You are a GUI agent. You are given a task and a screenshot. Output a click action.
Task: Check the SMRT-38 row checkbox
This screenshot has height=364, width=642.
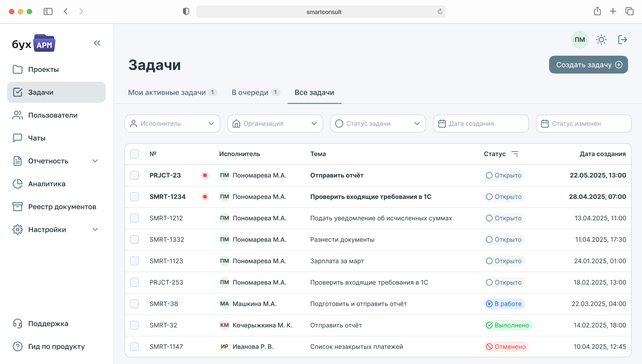[x=134, y=304]
